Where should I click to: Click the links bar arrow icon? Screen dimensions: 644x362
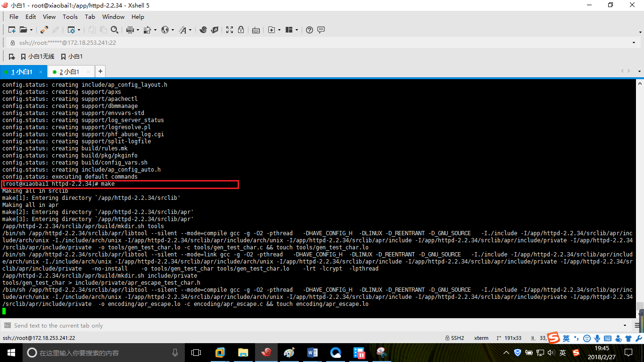(x=12, y=57)
